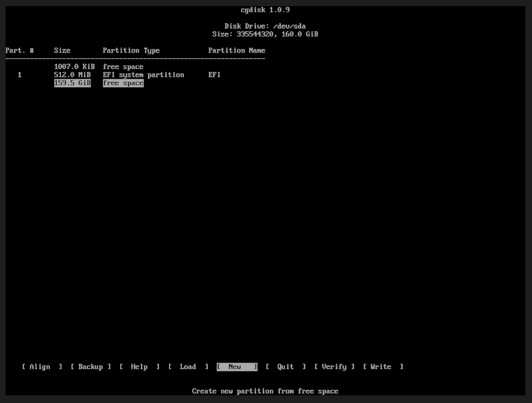Click the Partition Name column header

coord(237,50)
